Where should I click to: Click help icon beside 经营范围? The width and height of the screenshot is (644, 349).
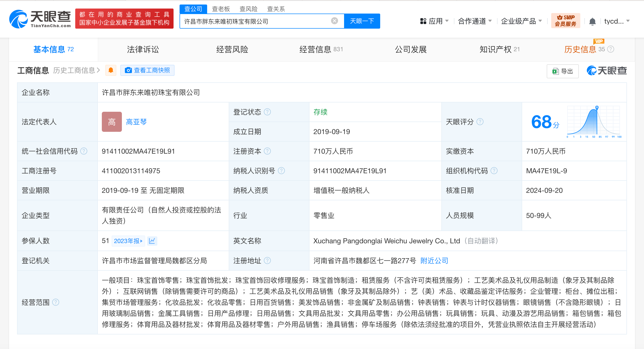(56, 302)
